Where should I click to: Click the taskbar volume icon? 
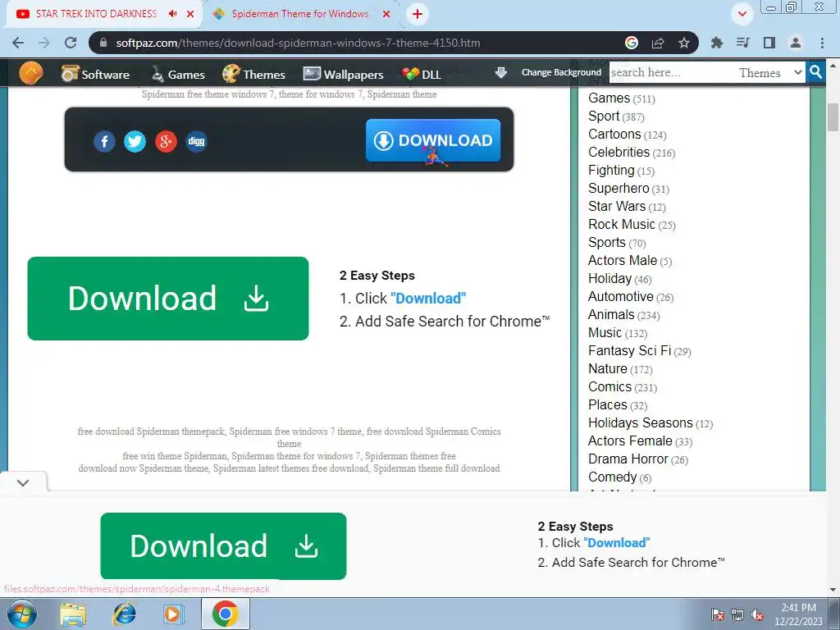(x=757, y=614)
